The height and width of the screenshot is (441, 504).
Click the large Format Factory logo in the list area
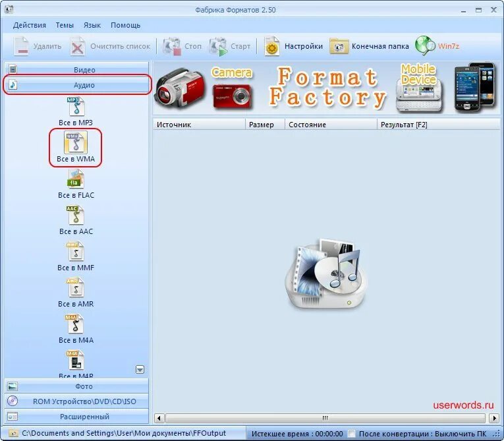327,274
